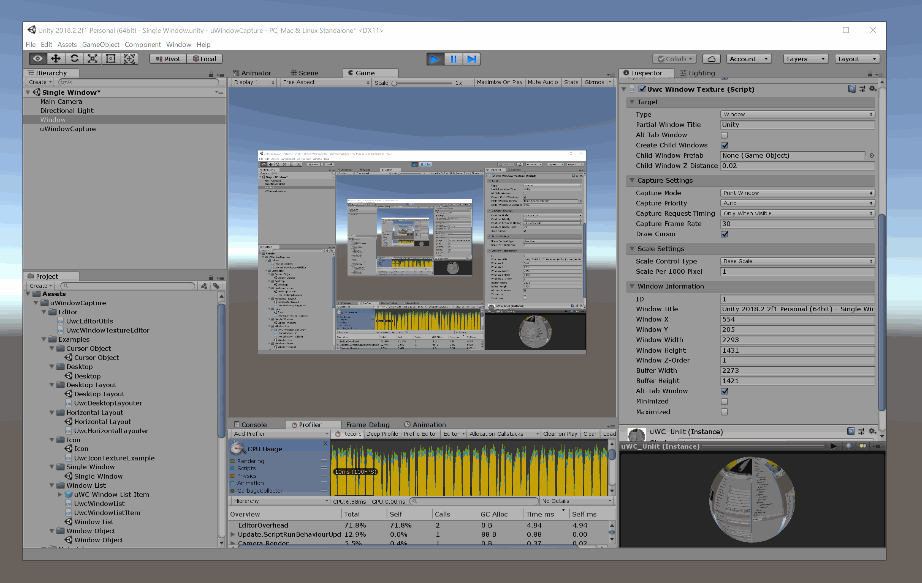Click the Partial Window Title input field

(797, 125)
